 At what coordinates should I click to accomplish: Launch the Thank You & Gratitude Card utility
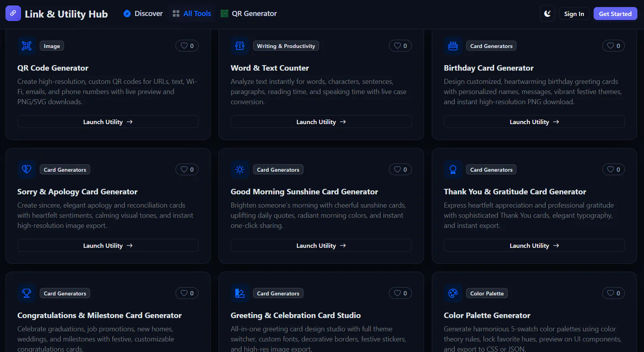534,245
